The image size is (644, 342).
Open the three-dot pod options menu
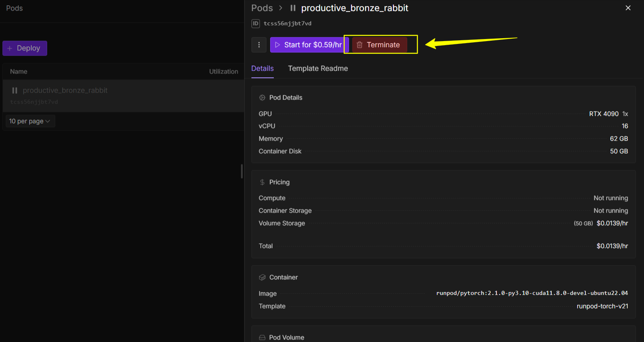click(x=259, y=45)
